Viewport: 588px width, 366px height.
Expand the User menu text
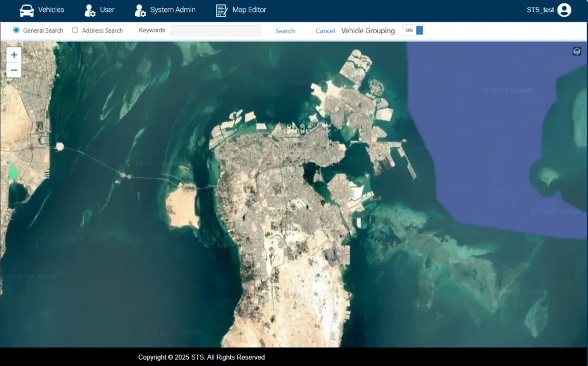click(x=107, y=10)
